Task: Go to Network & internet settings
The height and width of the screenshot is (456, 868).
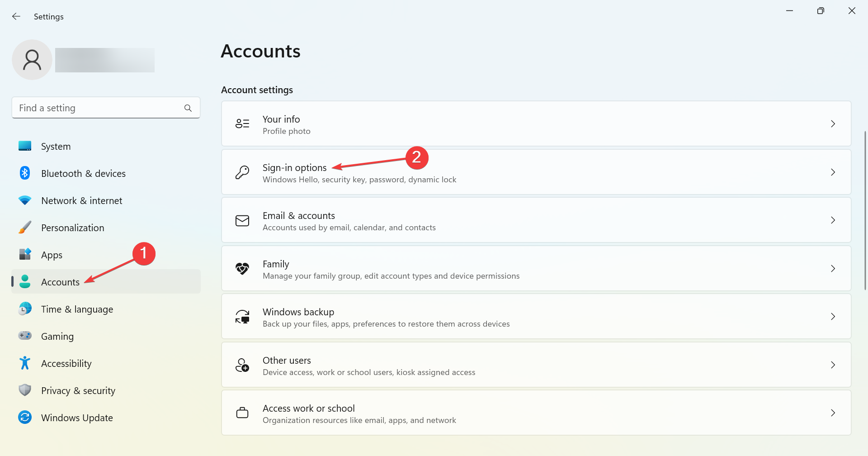Action: click(x=106, y=200)
